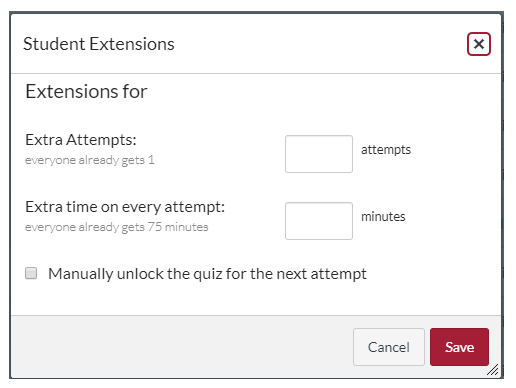516x388 pixels.
Task: Click the 'Manually unlock the quiz' label text
Action: pyautogui.click(x=207, y=274)
